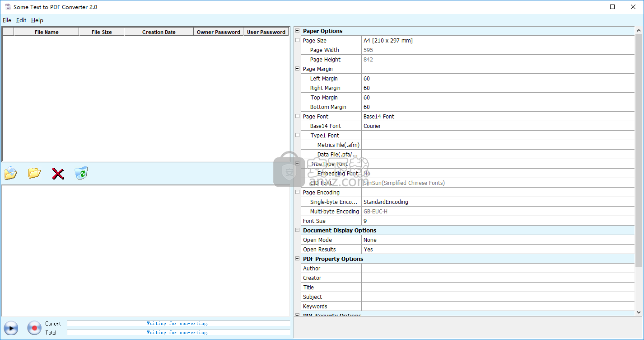The height and width of the screenshot is (340, 644).
Task: Start conversion with the play button
Action: coord(11,328)
